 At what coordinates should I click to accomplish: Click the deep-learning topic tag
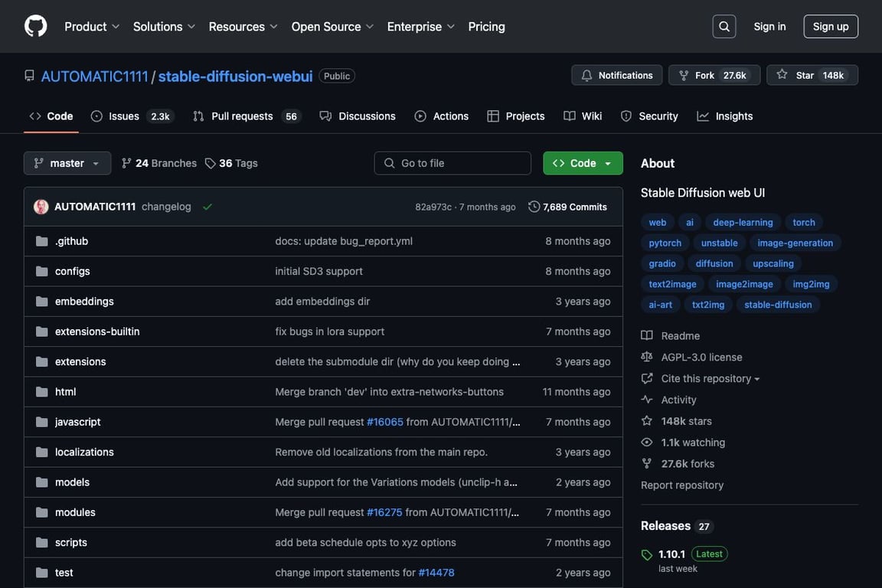[x=743, y=222]
